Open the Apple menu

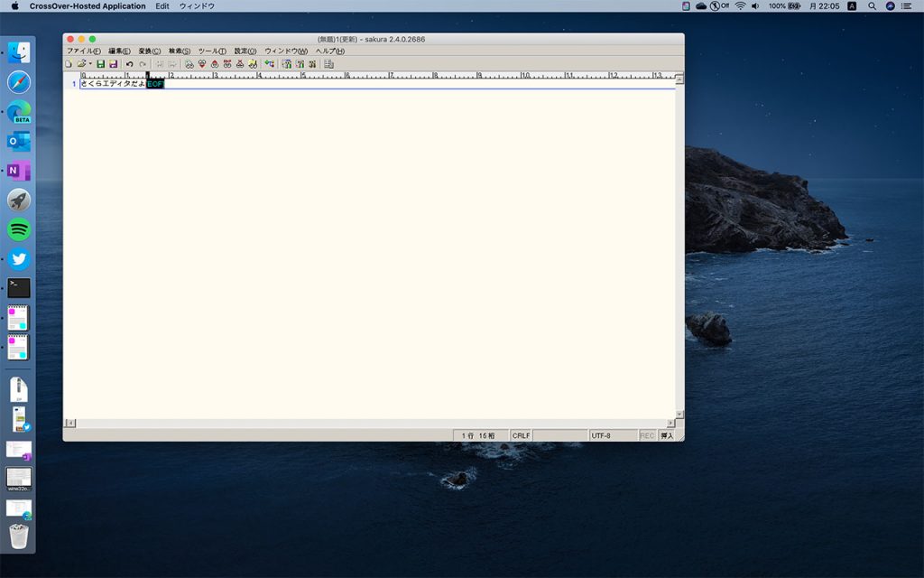(x=14, y=6)
